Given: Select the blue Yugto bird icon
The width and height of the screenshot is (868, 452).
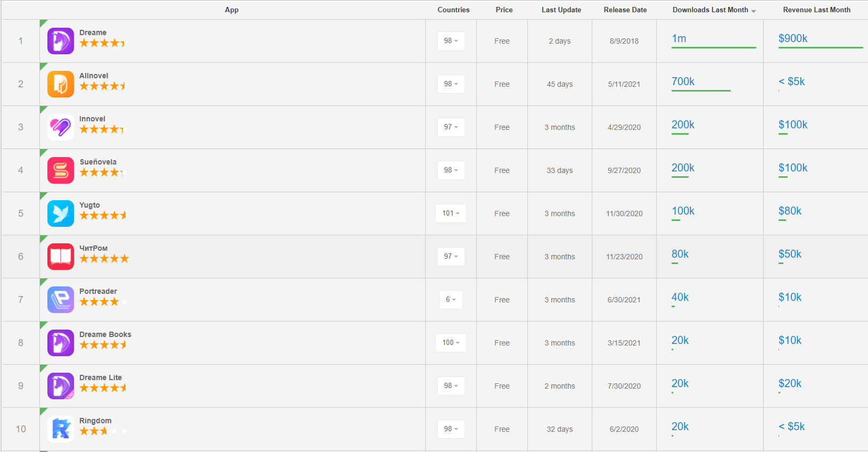Looking at the screenshot, I should [60, 213].
